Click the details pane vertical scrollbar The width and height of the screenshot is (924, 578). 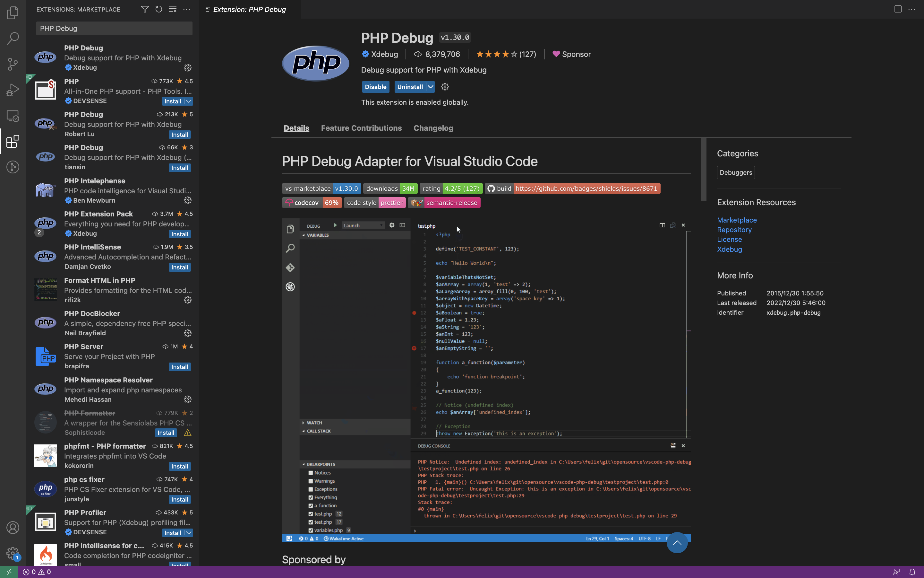pos(704,169)
